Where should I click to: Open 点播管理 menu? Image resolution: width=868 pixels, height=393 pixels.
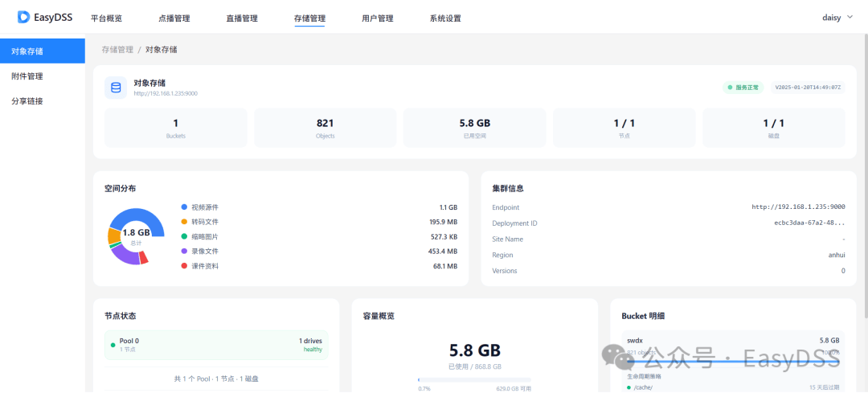(x=174, y=18)
